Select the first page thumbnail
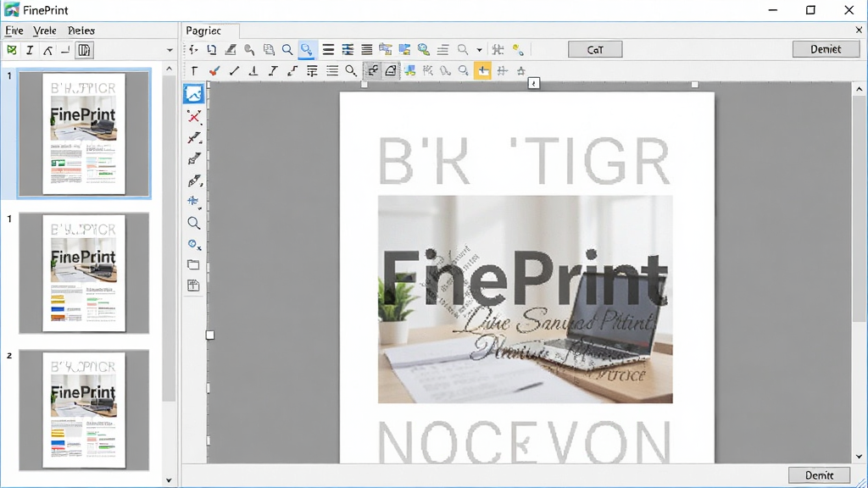This screenshot has width=868, height=488. click(x=84, y=133)
